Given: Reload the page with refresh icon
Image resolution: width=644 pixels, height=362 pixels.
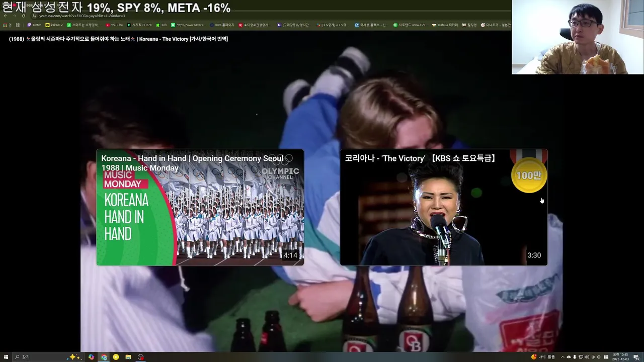Looking at the screenshot, I should tap(24, 16).
